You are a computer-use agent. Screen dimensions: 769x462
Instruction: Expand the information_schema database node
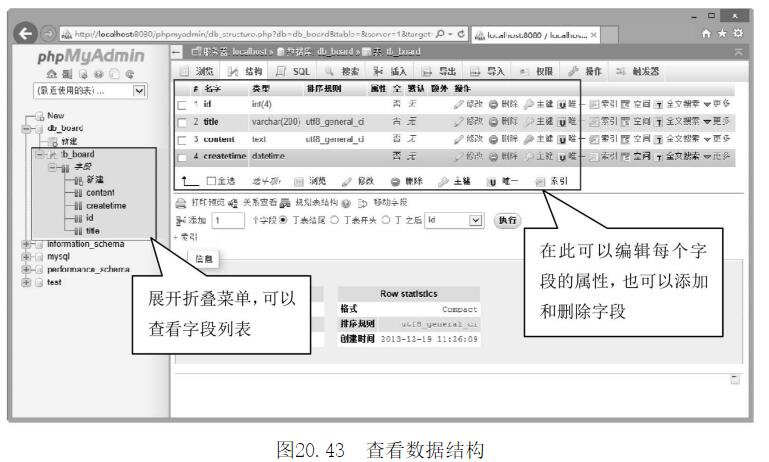coord(26,243)
